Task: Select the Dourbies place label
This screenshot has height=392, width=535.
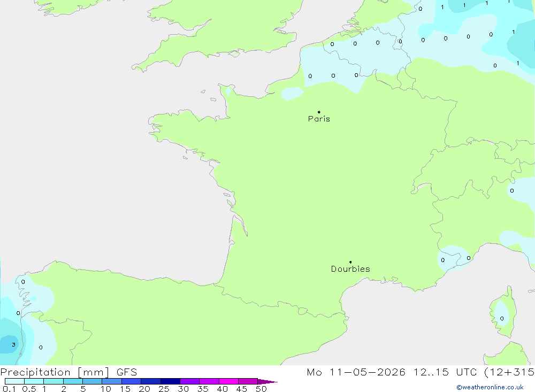Action: (350, 269)
